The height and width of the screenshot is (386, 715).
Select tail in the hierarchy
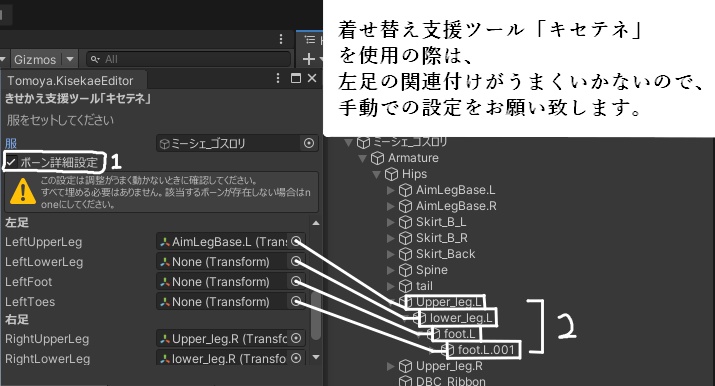[424, 286]
